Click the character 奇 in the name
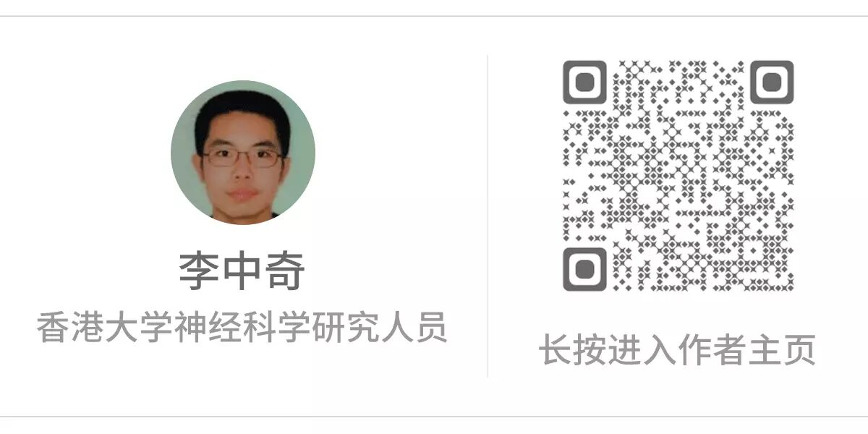868x434 pixels. [285, 271]
